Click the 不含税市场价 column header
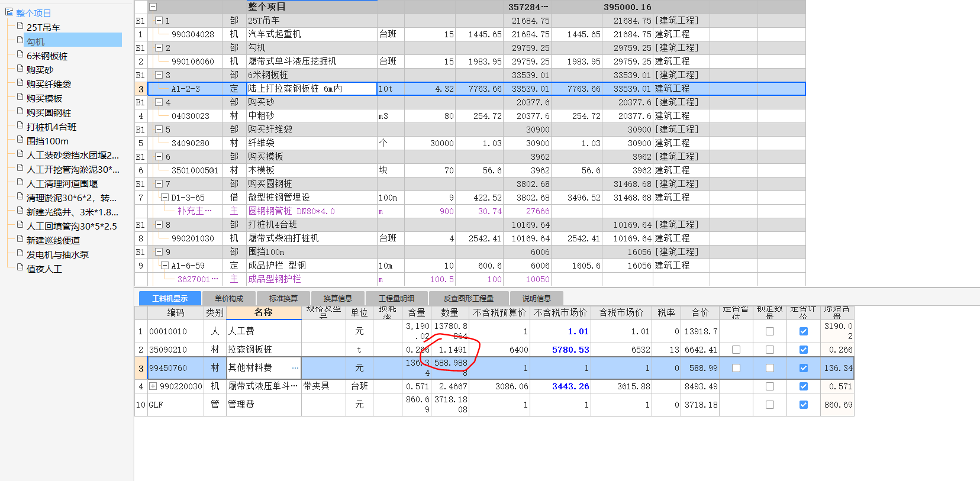This screenshot has width=980, height=481. tap(560, 312)
